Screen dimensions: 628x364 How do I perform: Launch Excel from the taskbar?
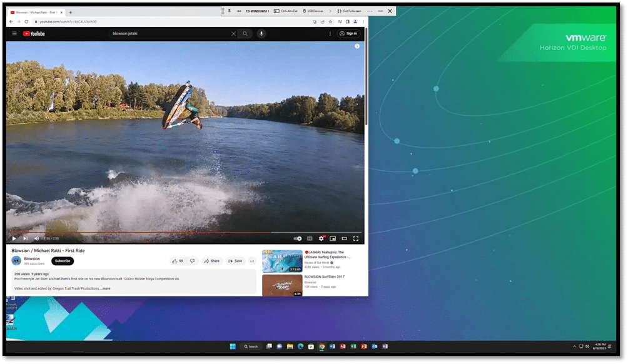[x=353, y=346]
